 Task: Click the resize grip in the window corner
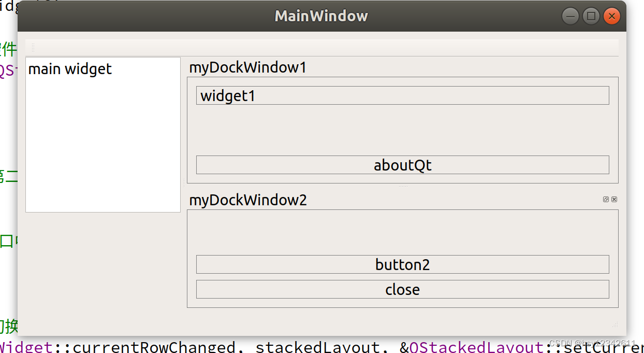pos(616,325)
